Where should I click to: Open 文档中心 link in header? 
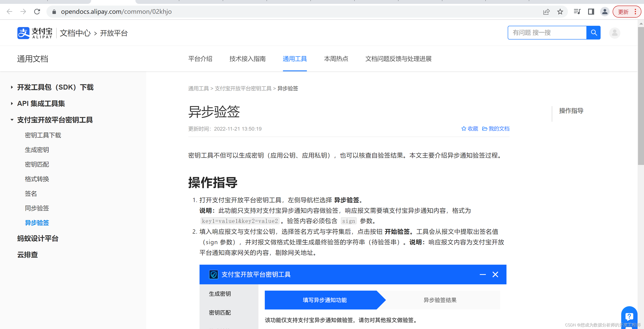pos(75,33)
